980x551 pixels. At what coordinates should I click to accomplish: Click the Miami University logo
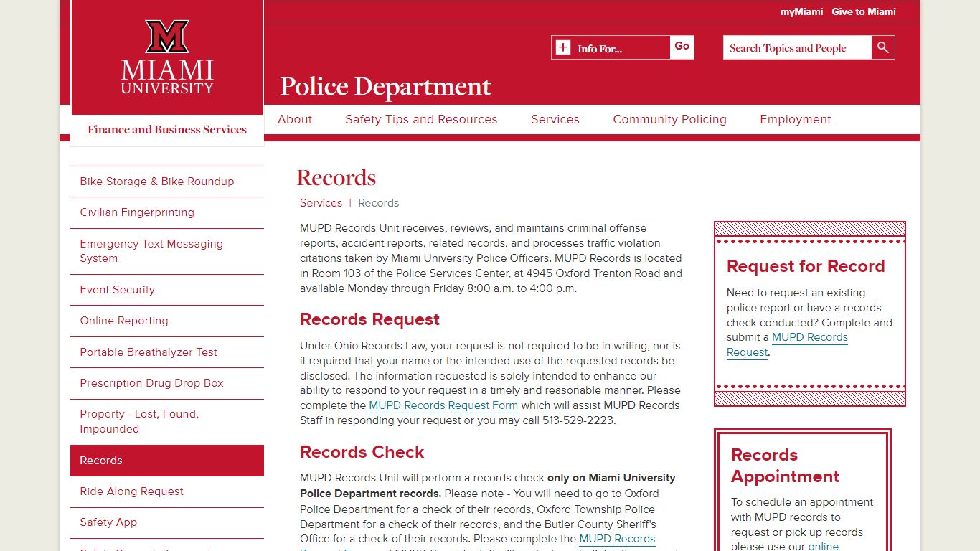tap(167, 57)
